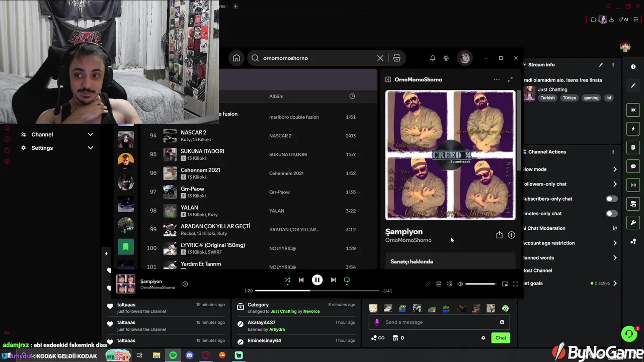Open Banned words arrow
Image resolution: width=644 pixels, height=362 pixels.
tap(614, 258)
